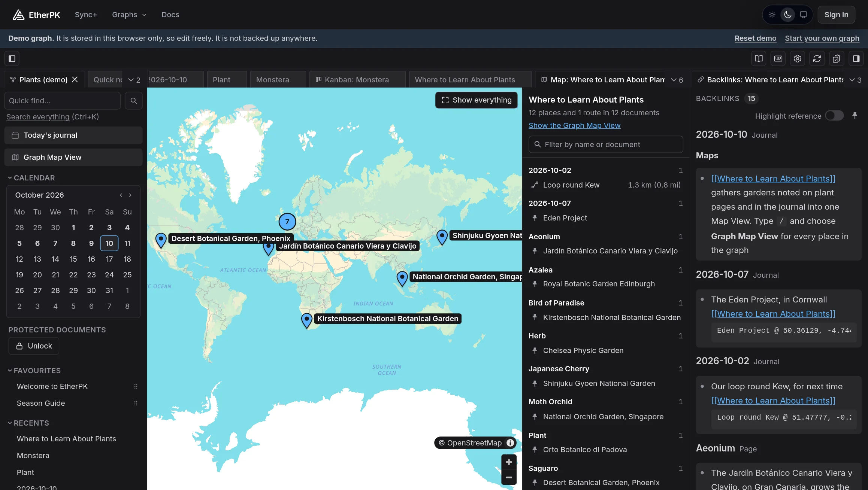
Task: Expand the backlinks tab overflow showing 3
Action: click(855, 80)
